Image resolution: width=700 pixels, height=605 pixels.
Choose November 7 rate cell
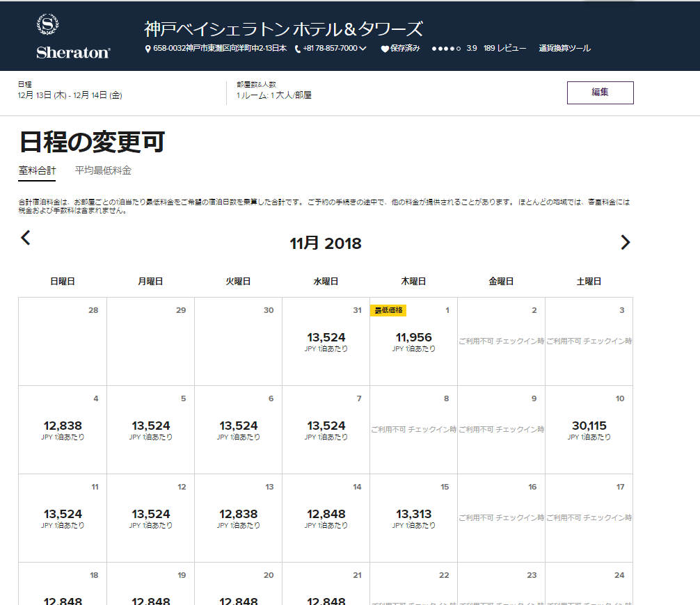[x=326, y=430]
